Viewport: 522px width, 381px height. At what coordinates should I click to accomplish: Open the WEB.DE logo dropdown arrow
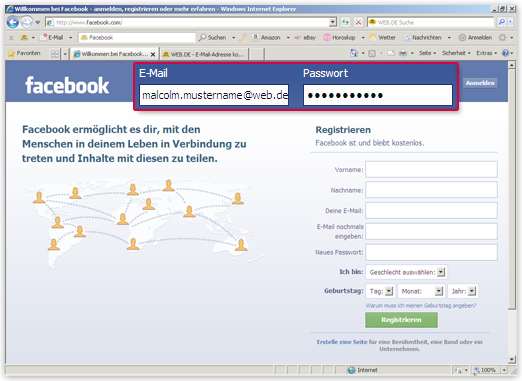(x=33, y=38)
